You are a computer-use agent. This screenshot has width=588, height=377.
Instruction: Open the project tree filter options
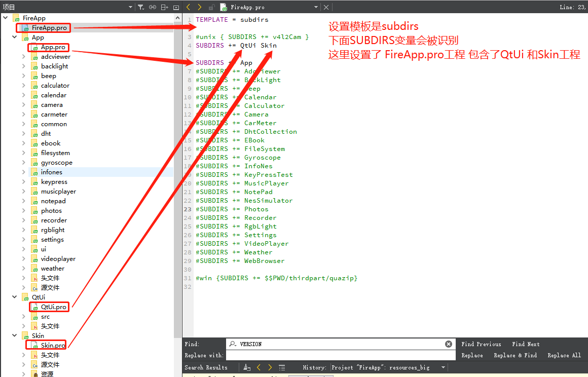(x=141, y=7)
